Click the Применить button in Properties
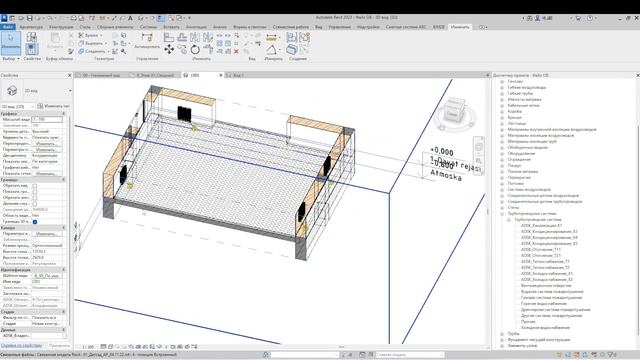640x360 pixels. (59, 346)
